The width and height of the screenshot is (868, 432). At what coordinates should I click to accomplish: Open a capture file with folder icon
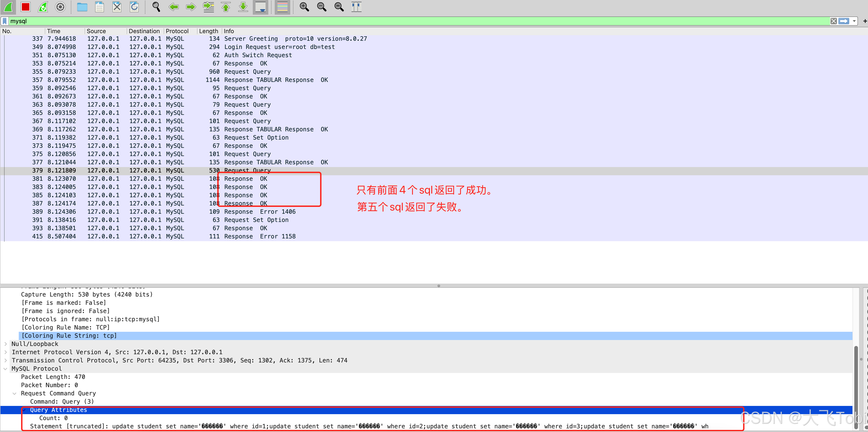[82, 7]
